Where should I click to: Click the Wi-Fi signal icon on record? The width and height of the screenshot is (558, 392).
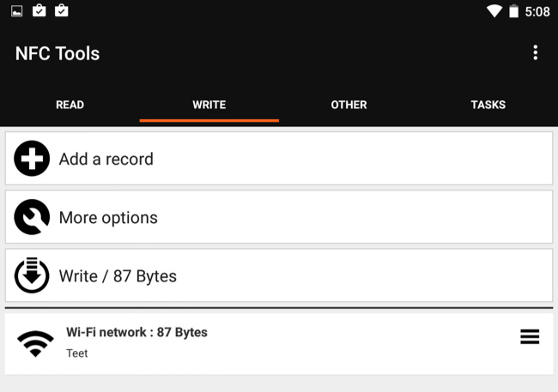pos(34,342)
